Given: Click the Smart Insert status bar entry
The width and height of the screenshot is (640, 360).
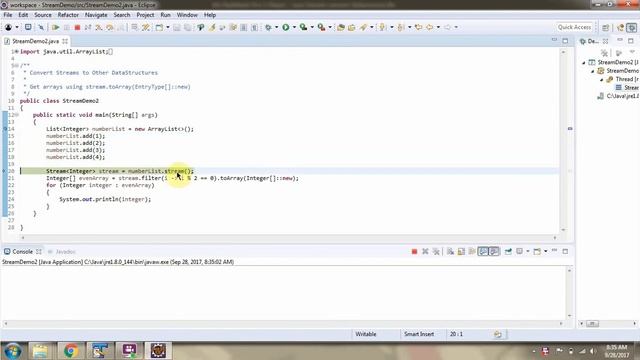Looking at the screenshot, I should click(419, 334).
